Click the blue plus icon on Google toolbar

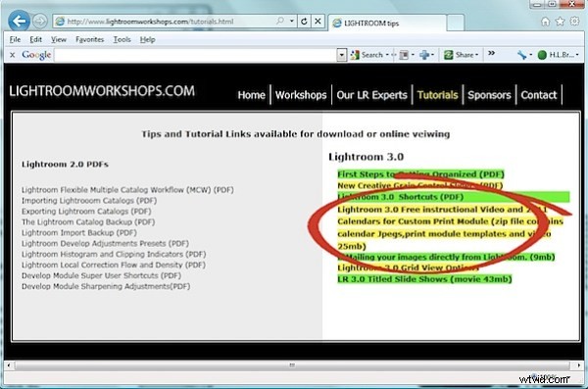(424, 55)
